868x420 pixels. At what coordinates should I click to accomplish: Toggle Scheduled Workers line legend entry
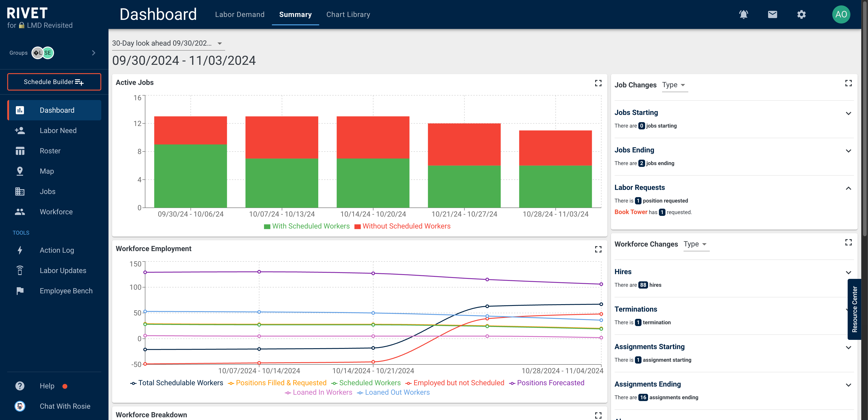[x=366, y=383]
